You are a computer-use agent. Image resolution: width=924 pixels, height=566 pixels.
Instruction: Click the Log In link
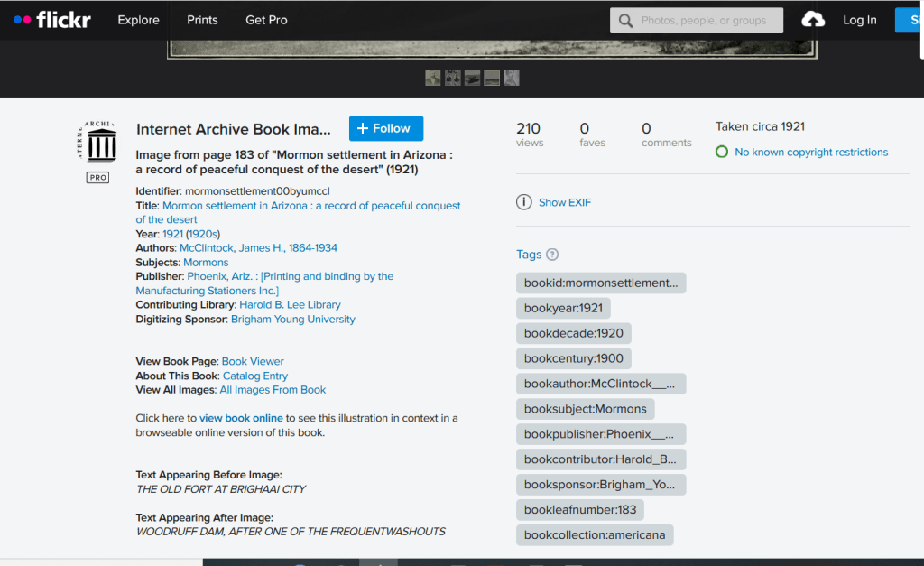pos(859,20)
